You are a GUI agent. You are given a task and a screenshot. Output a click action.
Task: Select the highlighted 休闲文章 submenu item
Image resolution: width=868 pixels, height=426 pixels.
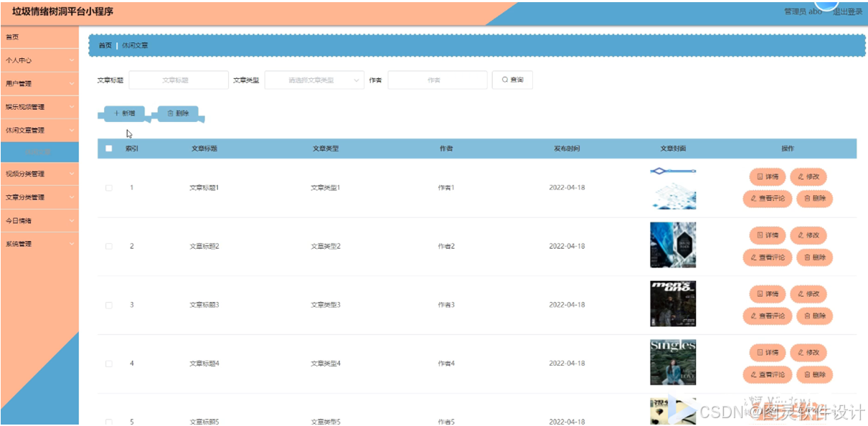click(39, 152)
